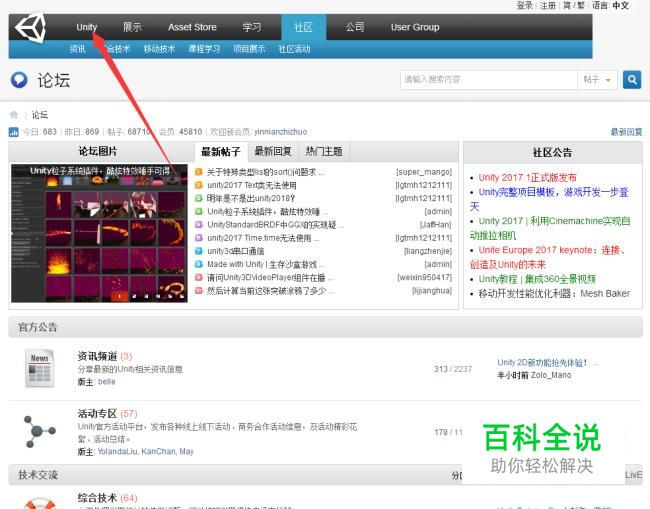
Task: Click the 注册 link
Action: click(548, 6)
